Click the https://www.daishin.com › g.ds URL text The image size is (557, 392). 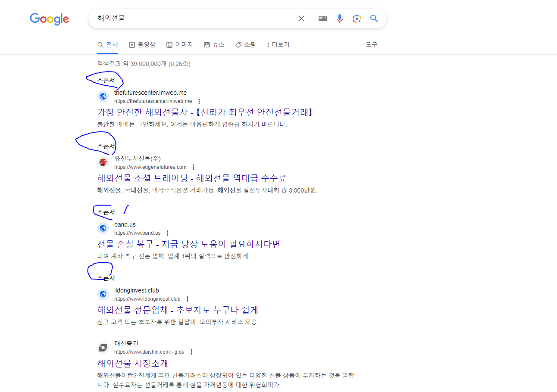pyautogui.click(x=149, y=352)
